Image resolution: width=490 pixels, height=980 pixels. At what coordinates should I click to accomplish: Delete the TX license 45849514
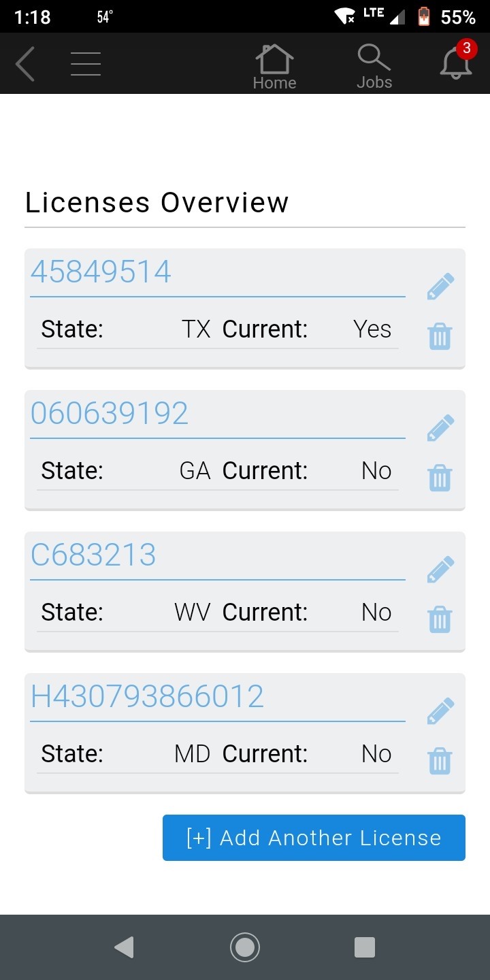(440, 336)
